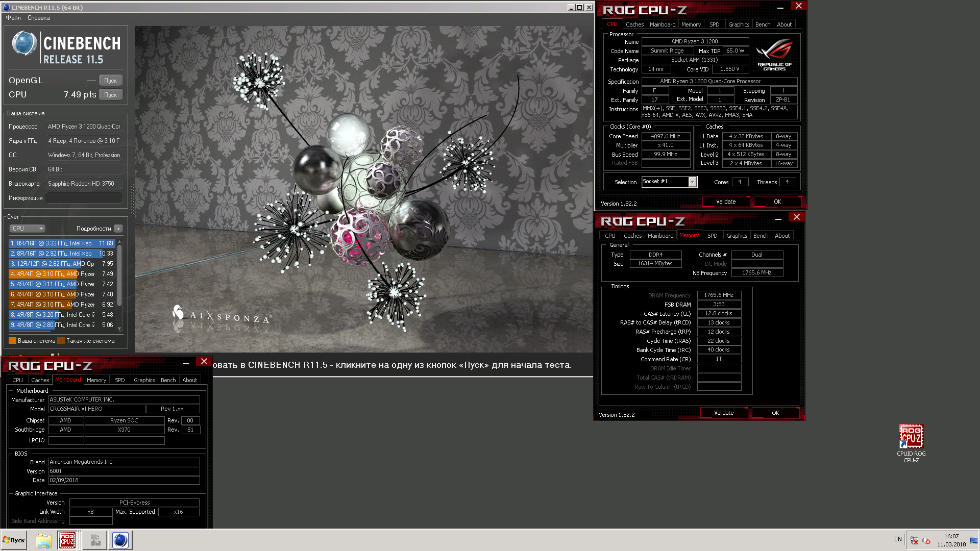Open CPU tab in CPU-Z Mainboard window
Screen dimensions: 980x551
point(17,380)
